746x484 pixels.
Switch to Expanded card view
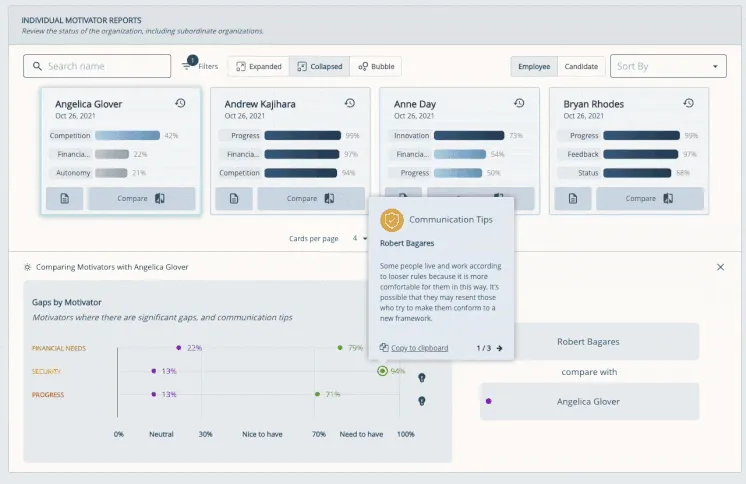click(x=258, y=67)
